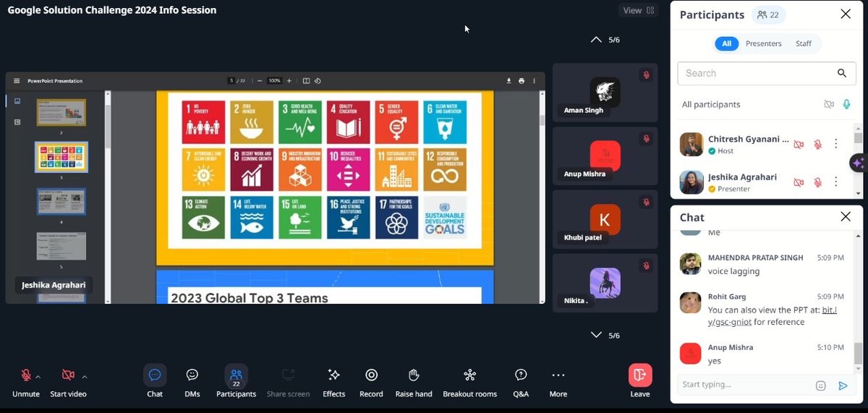Click Khubi patel's video tile
Viewport: 868px width, 413px height.
point(605,219)
